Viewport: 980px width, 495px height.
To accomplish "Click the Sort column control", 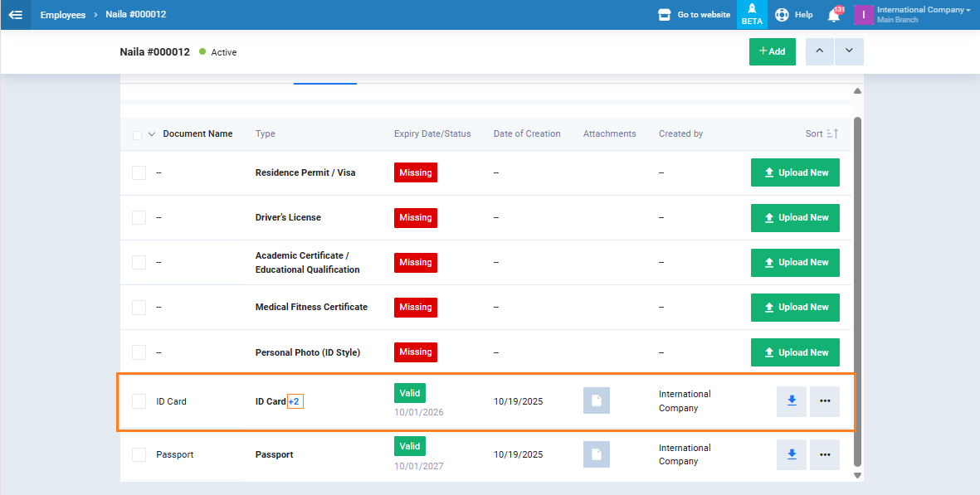I will click(822, 133).
